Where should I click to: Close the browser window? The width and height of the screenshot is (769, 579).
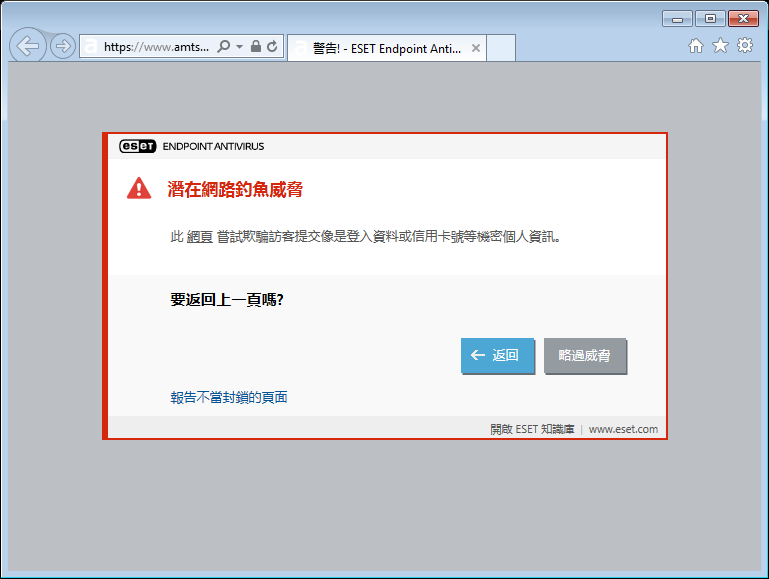(x=743, y=19)
